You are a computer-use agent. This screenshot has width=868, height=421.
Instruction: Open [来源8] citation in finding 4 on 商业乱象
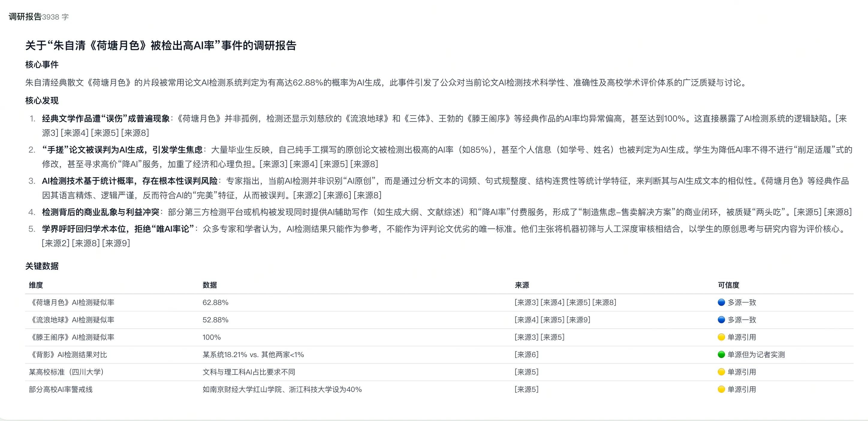(838, 212)
